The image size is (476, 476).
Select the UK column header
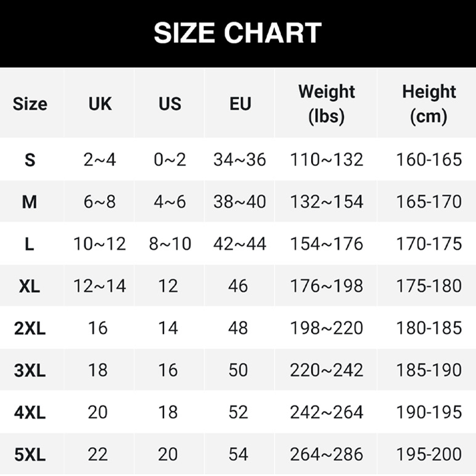click(x=100, y=104)
